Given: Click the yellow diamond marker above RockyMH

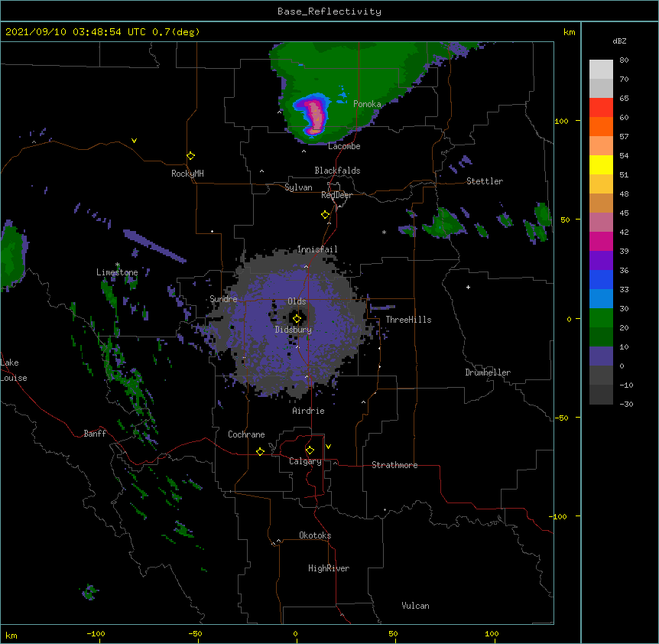Looking at the screenshot, I should (x=190, y=156).
